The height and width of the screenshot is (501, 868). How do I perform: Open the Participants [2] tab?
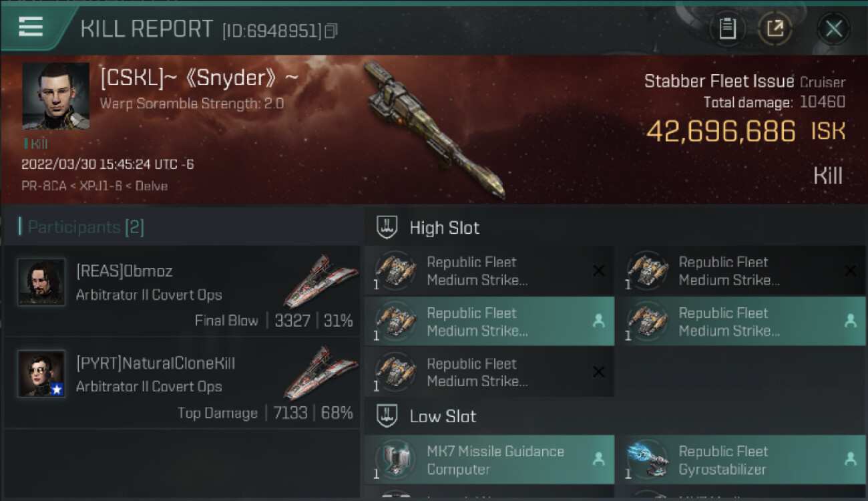coord(81,227)
